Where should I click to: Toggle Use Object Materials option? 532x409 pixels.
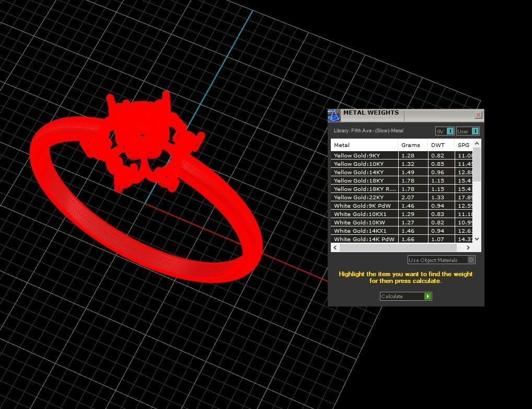click(441, 260)
